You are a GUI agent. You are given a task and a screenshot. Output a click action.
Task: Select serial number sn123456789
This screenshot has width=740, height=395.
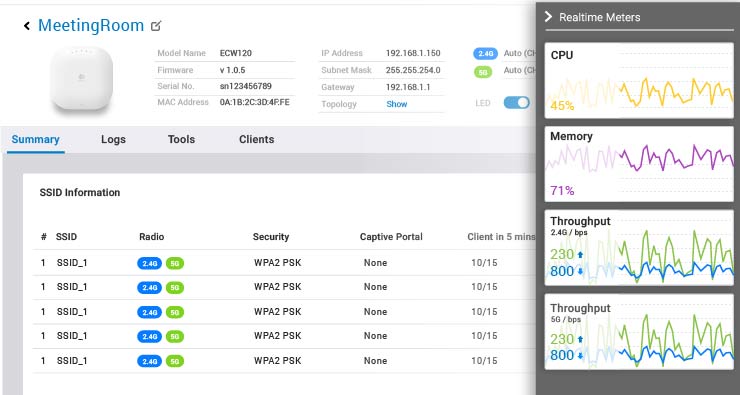click(245, 86)
